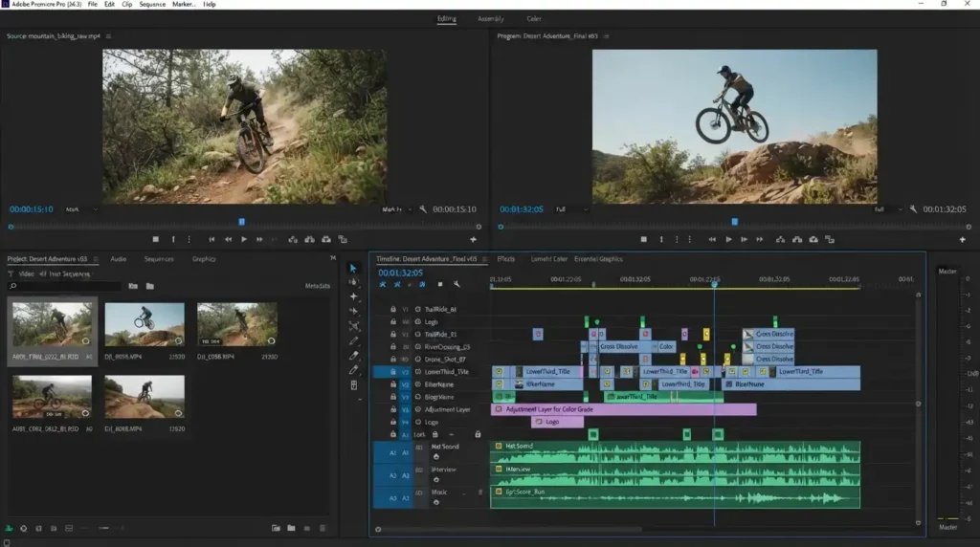The height and width of the screenshot is (547, 980).
Task: Open Source panel menu beside mountain_biking_raw.mp4 title
Action: 109,36
